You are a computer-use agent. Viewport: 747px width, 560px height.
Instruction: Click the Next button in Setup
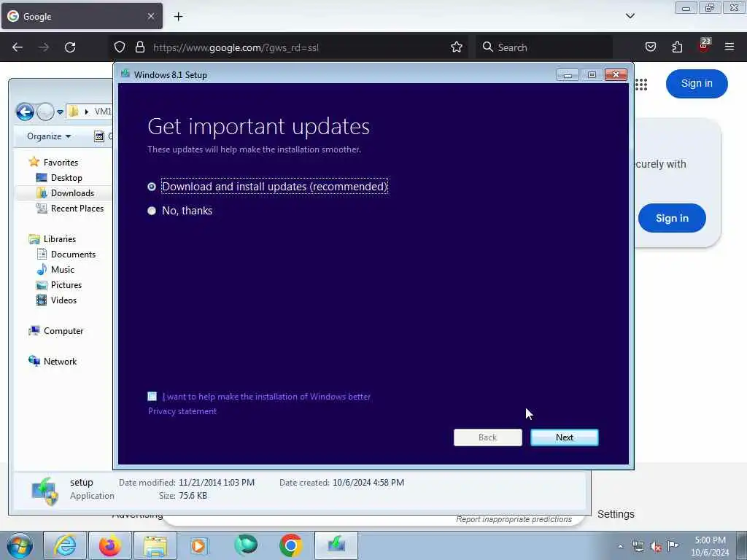click(x=564, y=437)
